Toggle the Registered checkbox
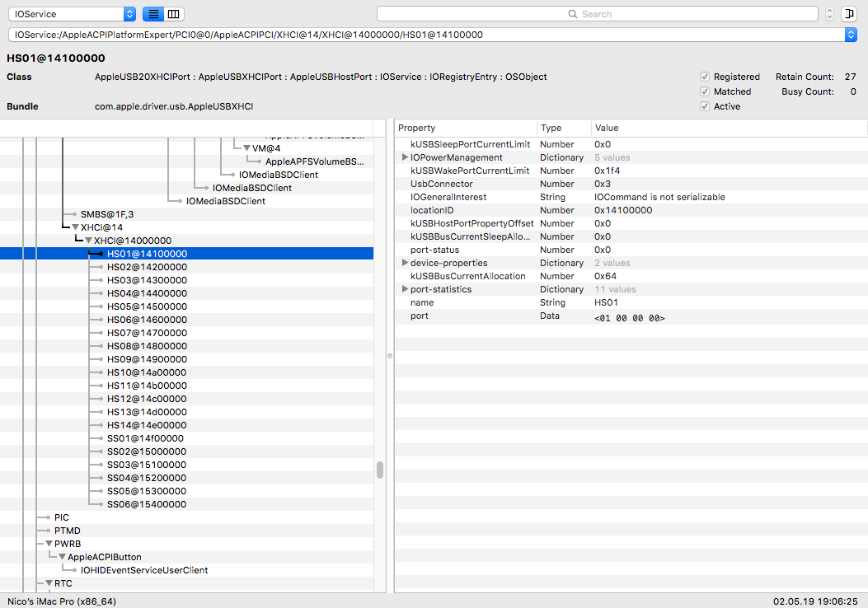The width and height of the screenshot is (868, 608). 704,77
